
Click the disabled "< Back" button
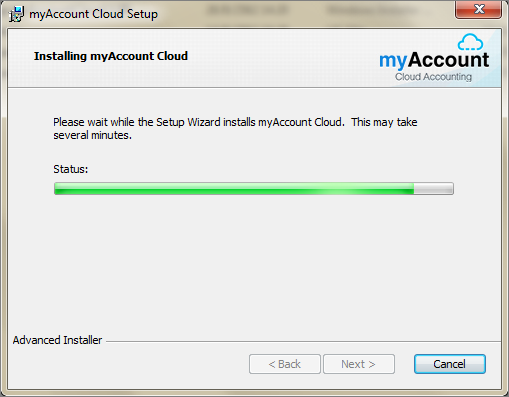click(x=285, y=364)
